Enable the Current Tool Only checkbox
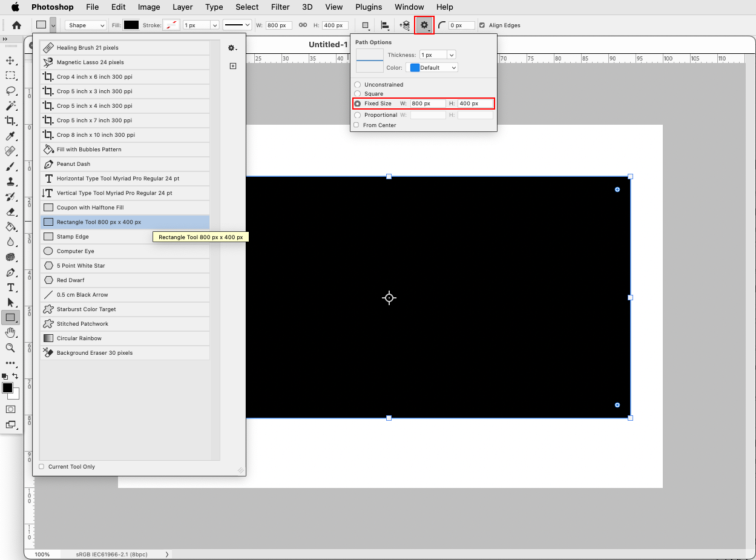Viewport: 756px width, 560px height. point(41,466)
